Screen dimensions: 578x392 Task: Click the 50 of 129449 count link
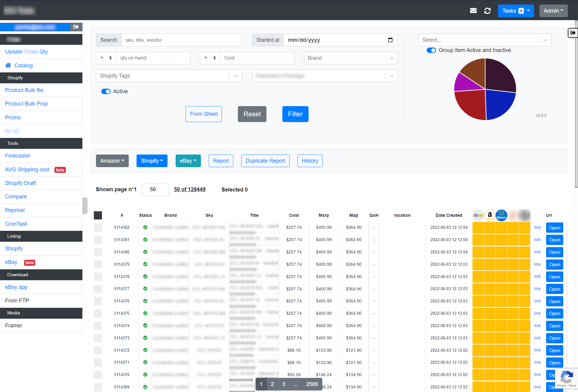[x=190, y=189]
